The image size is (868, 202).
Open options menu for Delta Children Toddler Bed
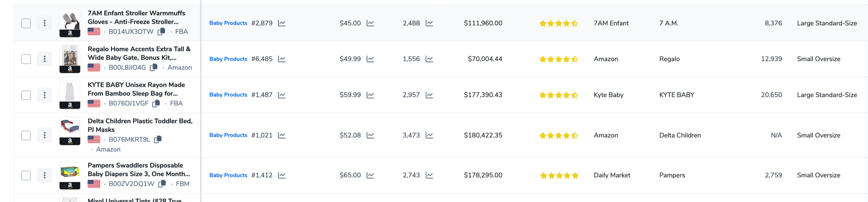(x=44, y=135)
